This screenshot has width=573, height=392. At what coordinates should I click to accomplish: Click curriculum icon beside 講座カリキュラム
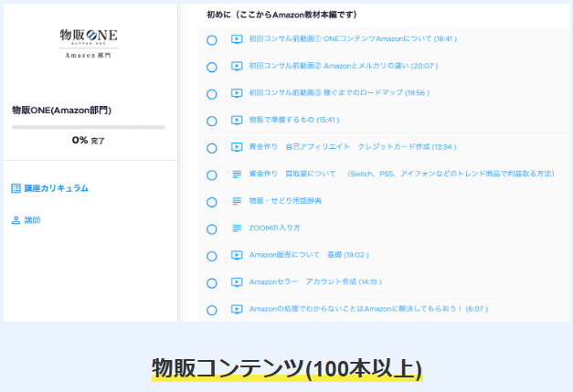point(16,188)
